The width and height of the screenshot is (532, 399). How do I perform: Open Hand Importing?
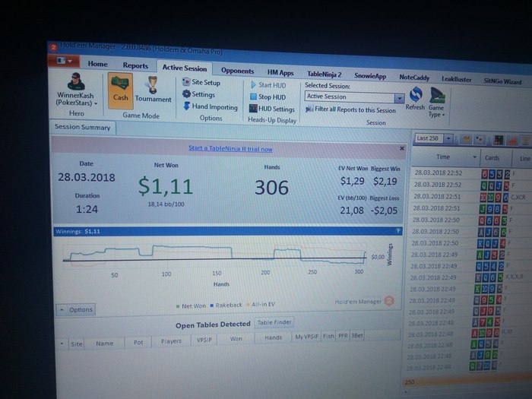point(211,106)
